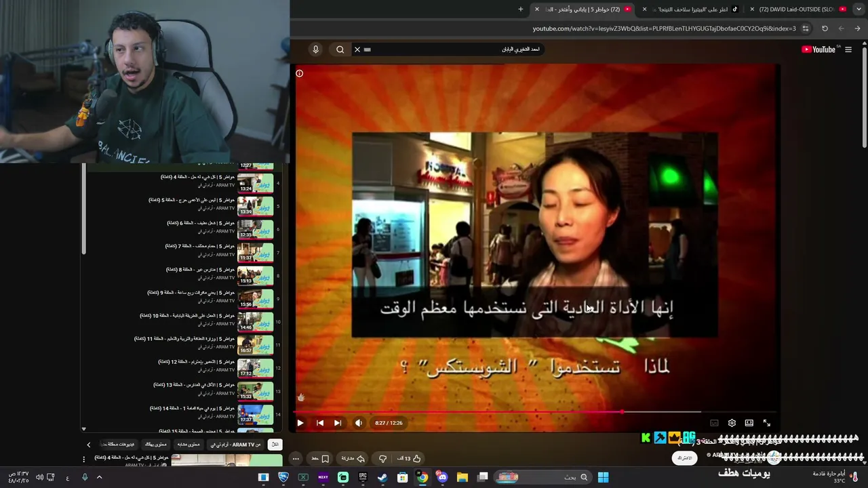Screen dimensions: 868x488
Task: Mute the video volume
Action: tap(359, 423)
